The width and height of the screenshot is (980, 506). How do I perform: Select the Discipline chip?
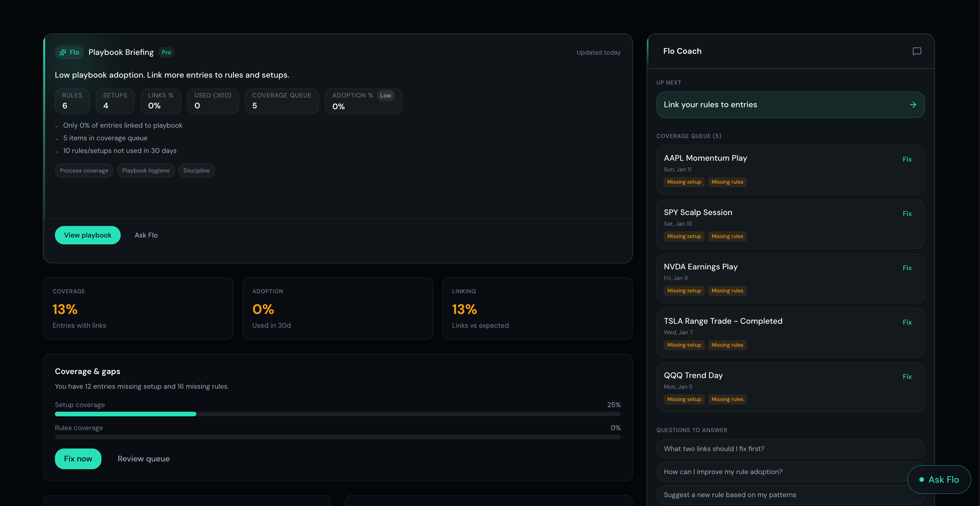point(196,170)
